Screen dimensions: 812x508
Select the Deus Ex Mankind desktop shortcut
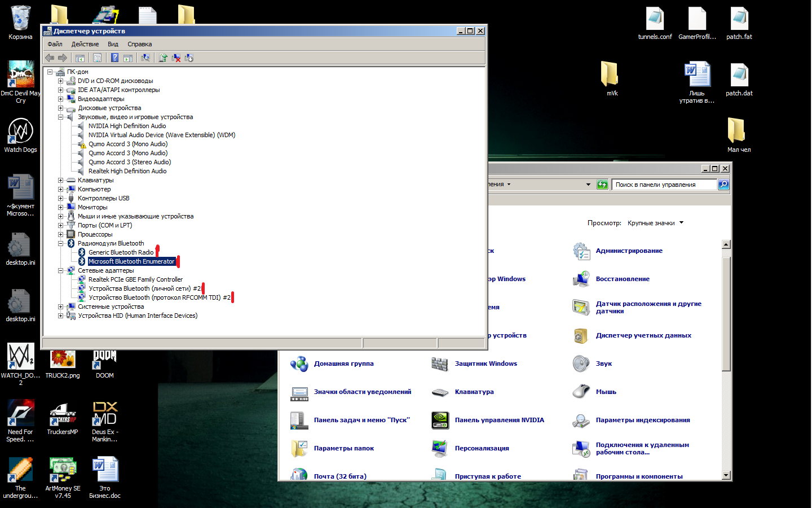point(105,421)
